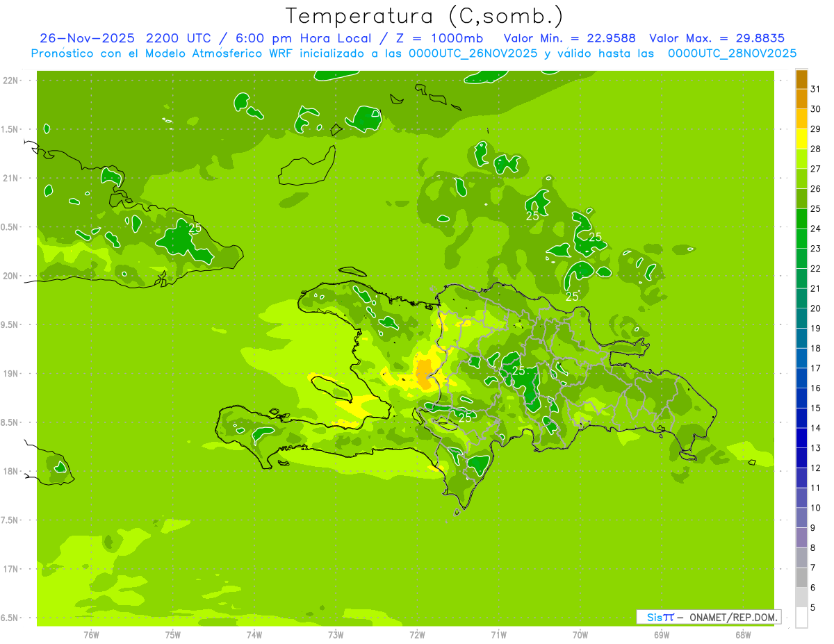Click the "72W" longitude label
The width and height of the screenshot is (834, 644).
pyautogui.click(x=417, y=635)
